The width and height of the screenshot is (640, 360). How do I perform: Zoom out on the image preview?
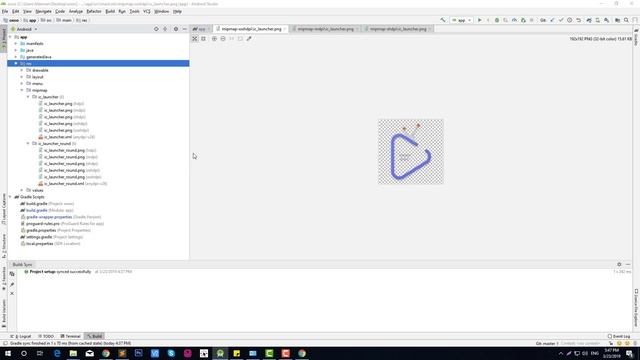[223, 38]
